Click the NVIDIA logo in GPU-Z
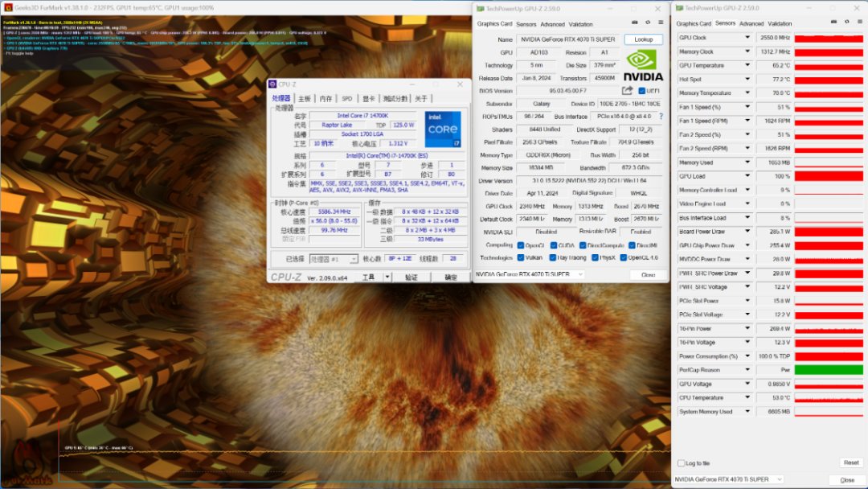This screenshot has width=868, height=489. [x=643, y=65]
